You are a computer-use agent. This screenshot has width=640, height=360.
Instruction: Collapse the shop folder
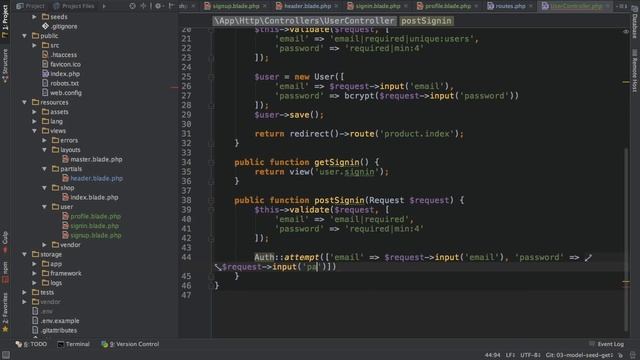[x=44, y=188]
